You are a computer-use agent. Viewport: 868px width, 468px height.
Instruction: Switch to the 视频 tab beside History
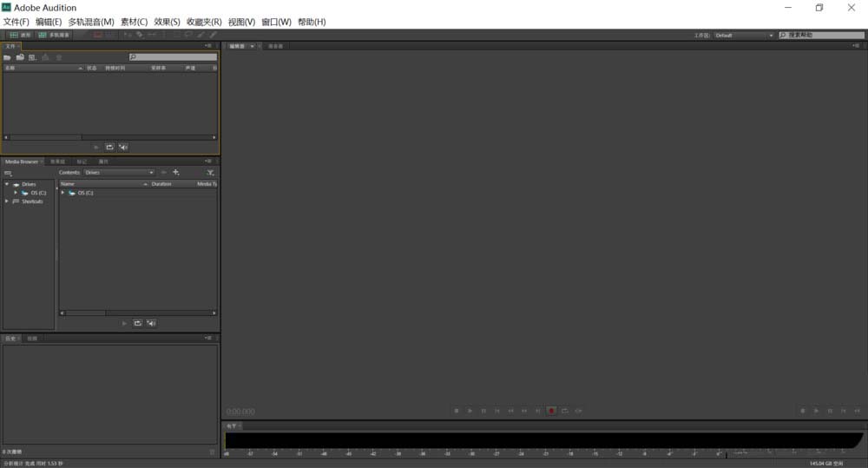(x=32, y=339)
